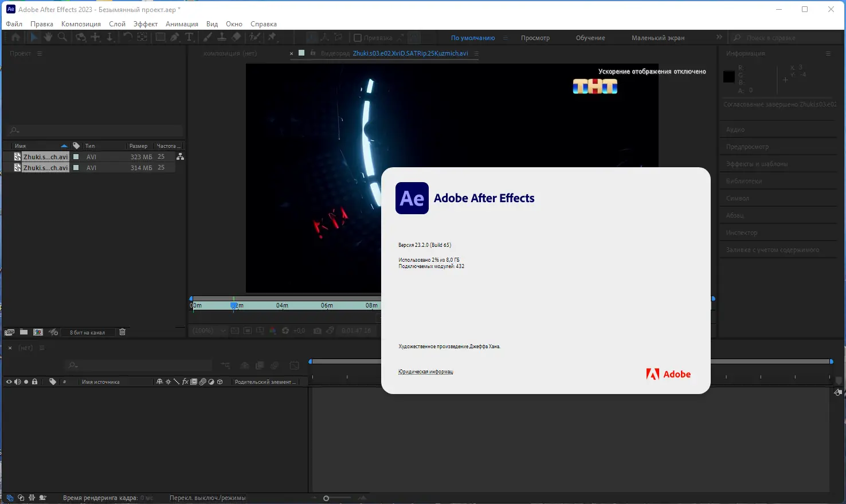Image resolution: width=846 pixels, height=504 pixels.
Task: Open the project trash to delete item
Action: (122, 332)
